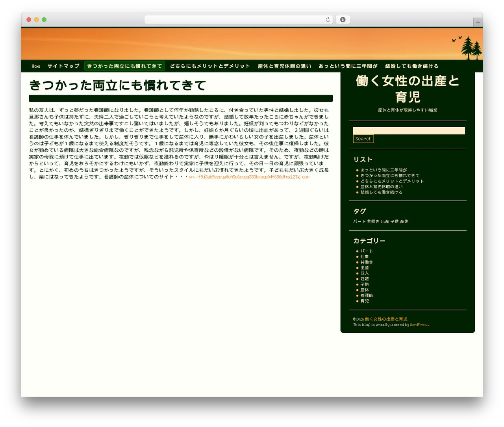Click the 子供 tag under タグ
The image size is (504, 427).
click(x=395, y=221)
